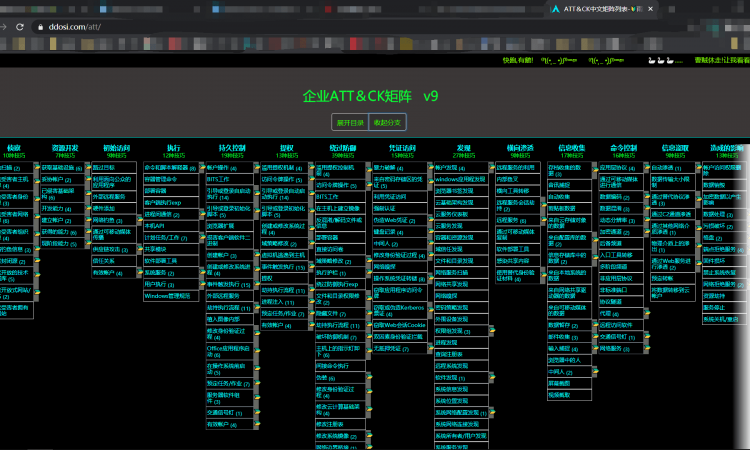
Task: Click the 共享模块 technique box
Action: click(x=171, y=250)
